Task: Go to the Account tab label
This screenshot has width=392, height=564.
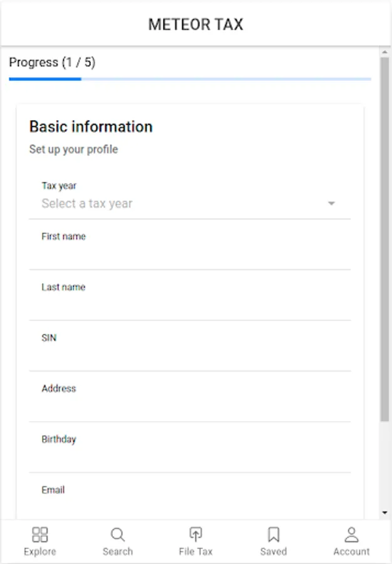Action: pos(351,551)
